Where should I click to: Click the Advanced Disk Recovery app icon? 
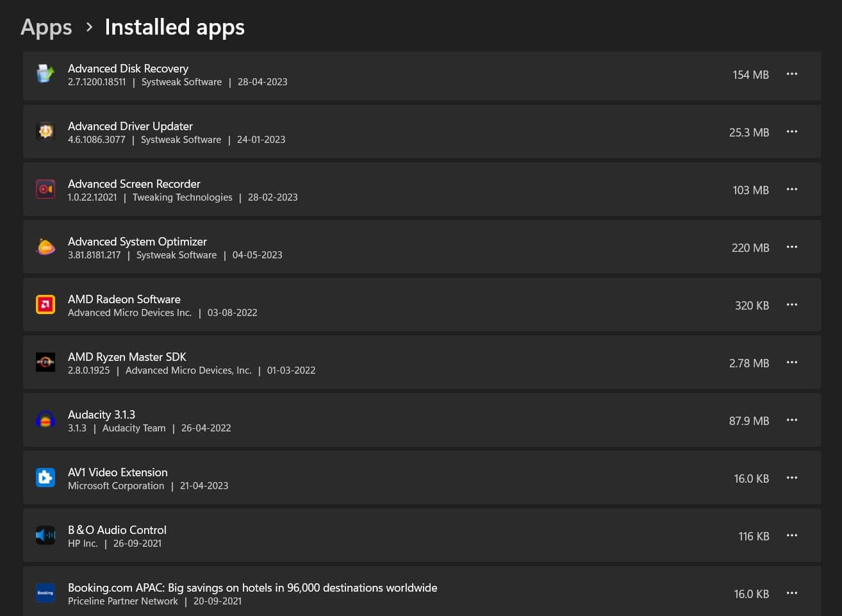[45, 74]
